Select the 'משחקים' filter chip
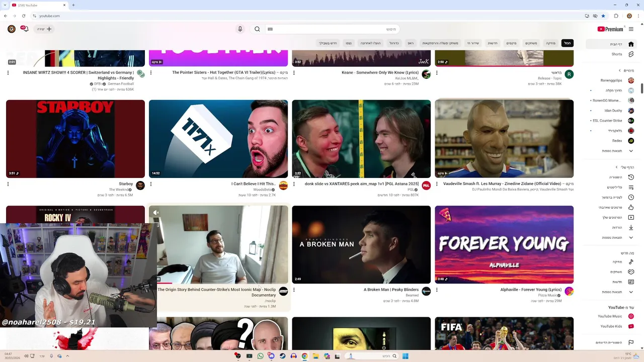Image resolution: width=644 pixels, height=362 pixels. (x=531, y=43)
